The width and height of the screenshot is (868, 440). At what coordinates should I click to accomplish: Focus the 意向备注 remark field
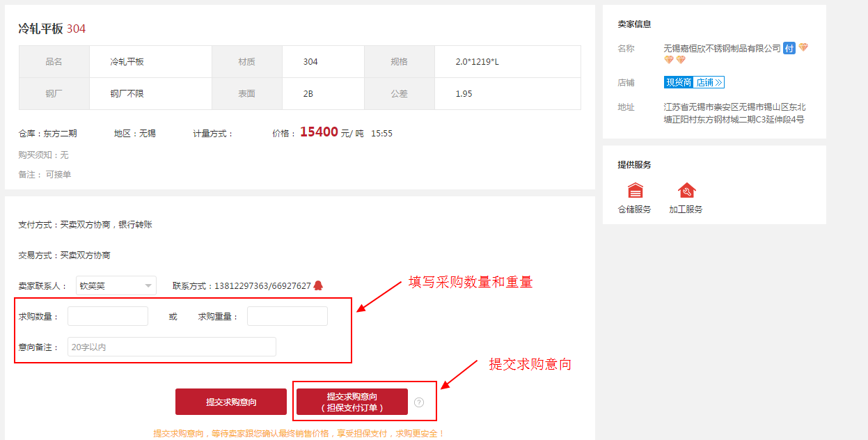point(171,347)
